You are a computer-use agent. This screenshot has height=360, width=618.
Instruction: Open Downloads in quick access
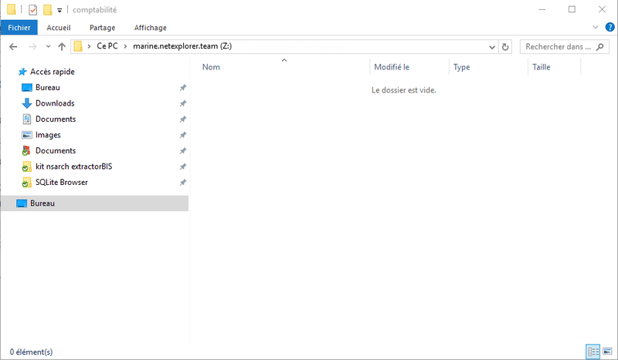pos(55,103)
